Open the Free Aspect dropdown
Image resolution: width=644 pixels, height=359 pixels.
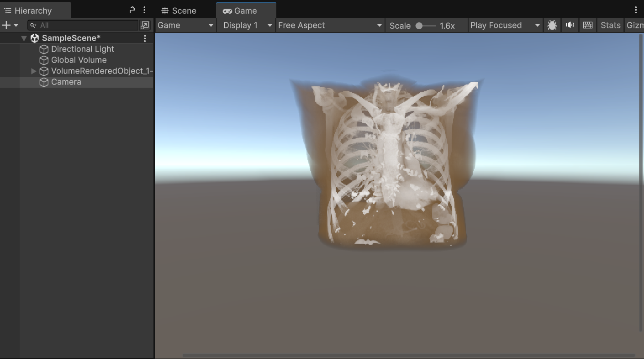pyautogui.click(x=330, y=26)
